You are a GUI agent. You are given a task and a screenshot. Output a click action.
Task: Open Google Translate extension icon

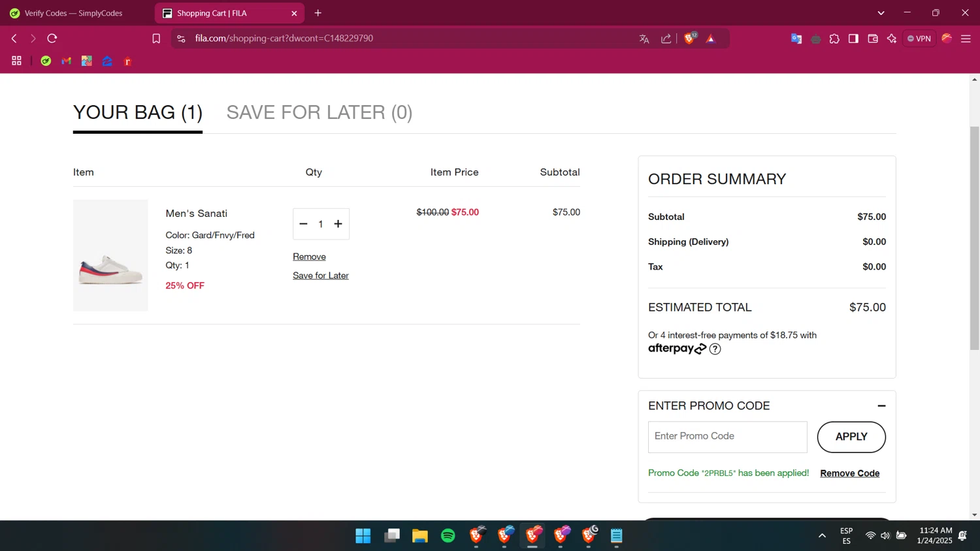click(x=796, y=39)
